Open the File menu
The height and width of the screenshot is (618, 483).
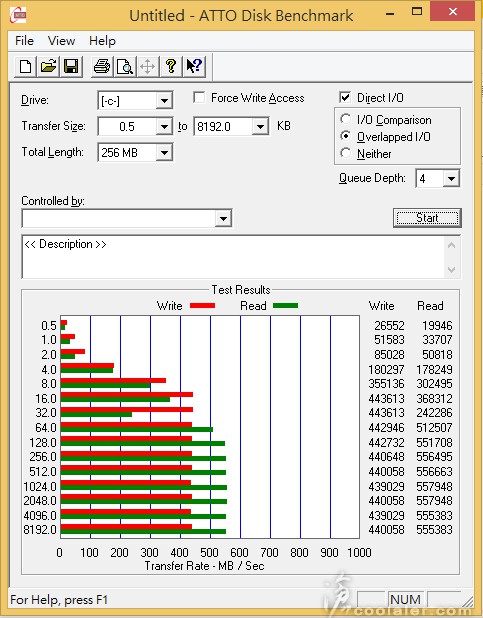24,41
